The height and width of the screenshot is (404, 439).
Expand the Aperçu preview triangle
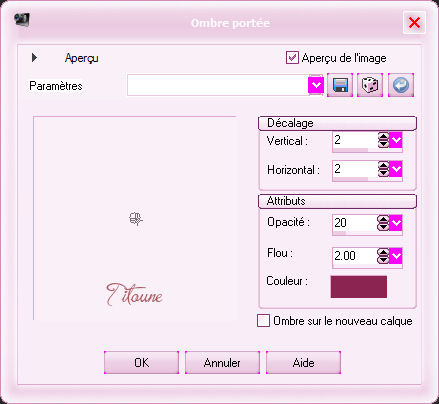34,58
